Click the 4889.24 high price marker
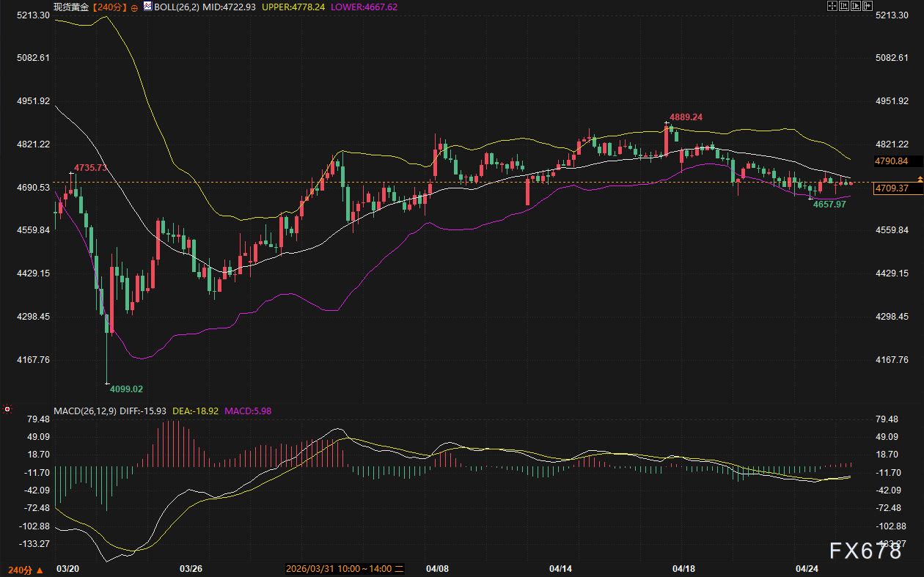 click(686, 117)
